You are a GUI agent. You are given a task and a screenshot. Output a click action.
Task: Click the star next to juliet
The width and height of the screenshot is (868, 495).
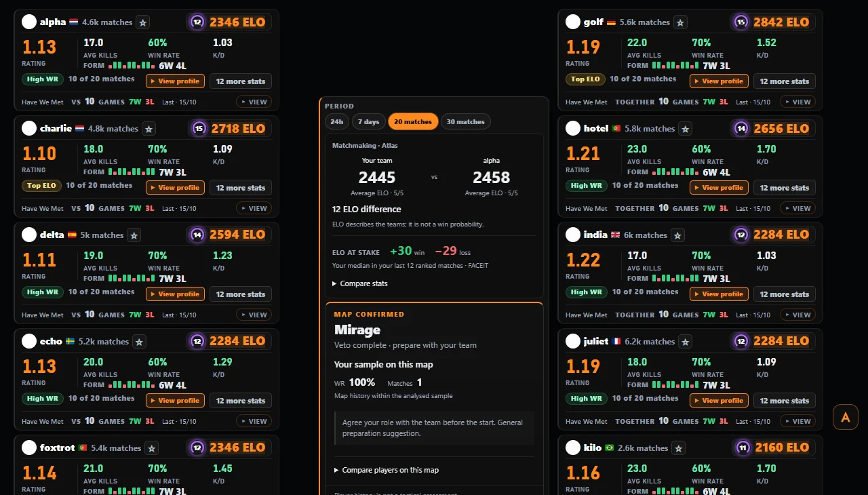click(686, 342)
